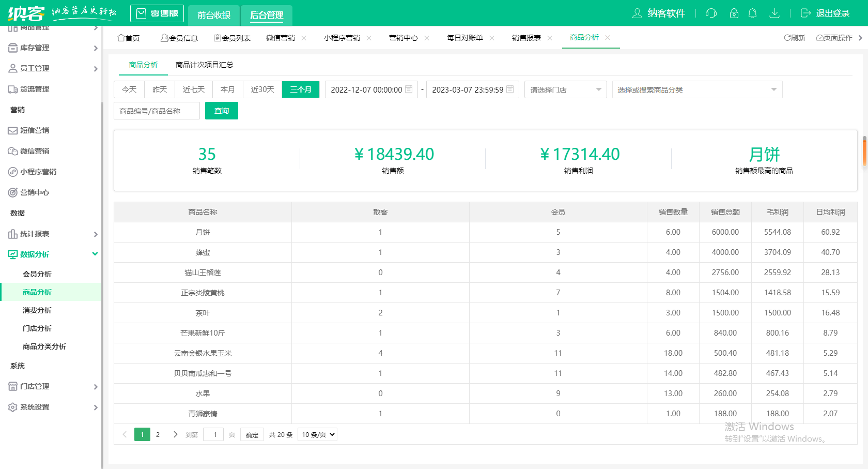Click the 刷新 refresh icon
This screenshot has width=868, height=469.
click(787, 38)
